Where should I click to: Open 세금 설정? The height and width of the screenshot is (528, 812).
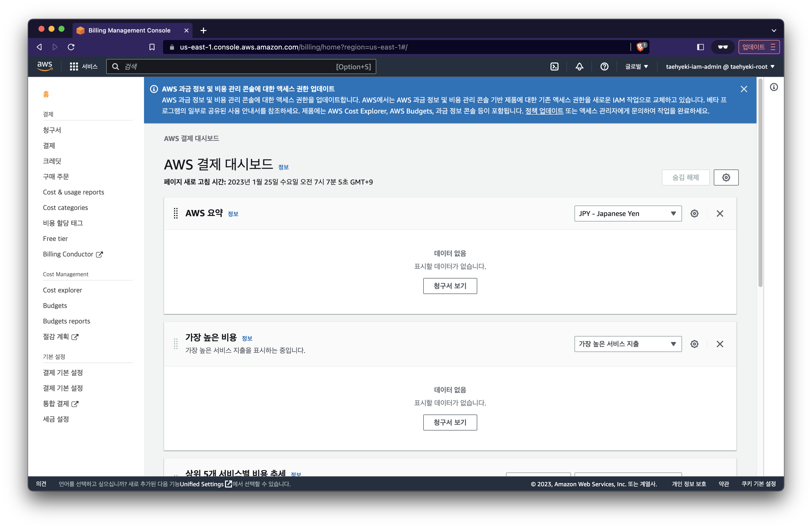[56, 419]
